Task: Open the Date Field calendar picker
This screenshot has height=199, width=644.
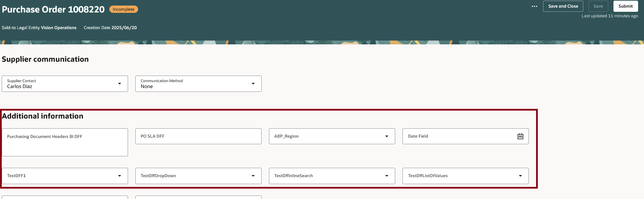Action: pos(520,136)
